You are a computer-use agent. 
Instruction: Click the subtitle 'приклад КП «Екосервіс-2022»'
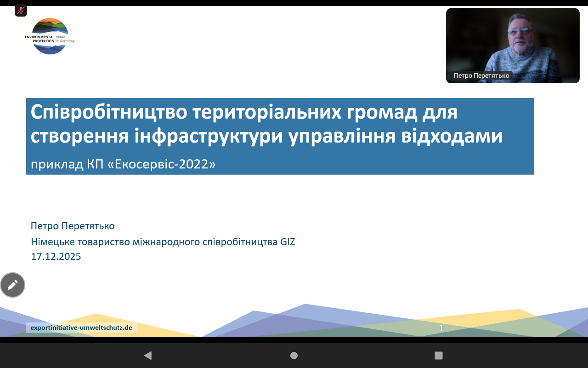123,164
